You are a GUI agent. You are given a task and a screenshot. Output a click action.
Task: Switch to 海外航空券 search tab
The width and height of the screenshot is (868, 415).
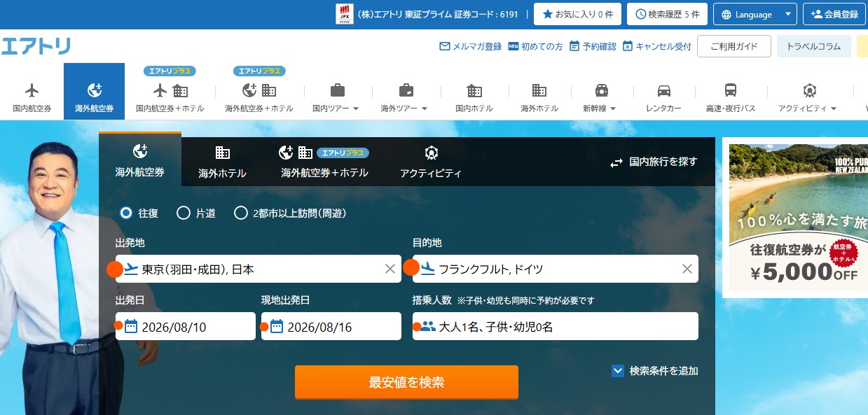pyautogui.click(x=140, y=160)
